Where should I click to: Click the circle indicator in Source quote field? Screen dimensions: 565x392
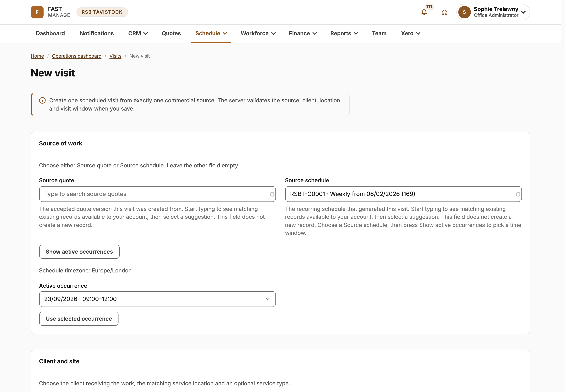click(272, 194)
